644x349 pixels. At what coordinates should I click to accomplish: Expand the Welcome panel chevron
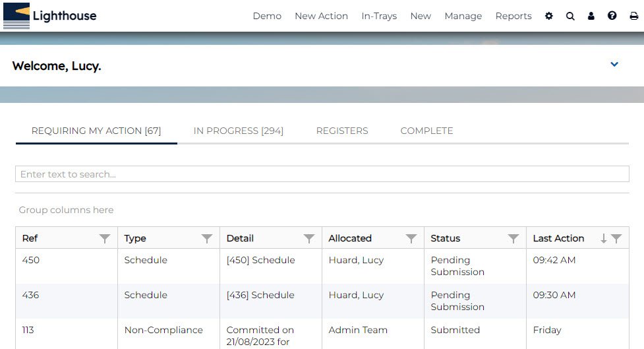point(614,65)
